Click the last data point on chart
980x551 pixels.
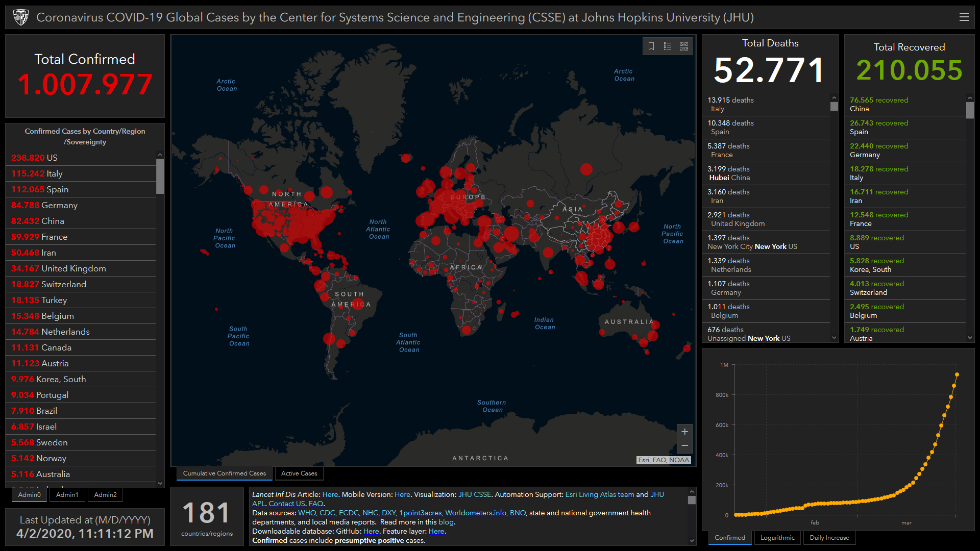pos(957,374)
